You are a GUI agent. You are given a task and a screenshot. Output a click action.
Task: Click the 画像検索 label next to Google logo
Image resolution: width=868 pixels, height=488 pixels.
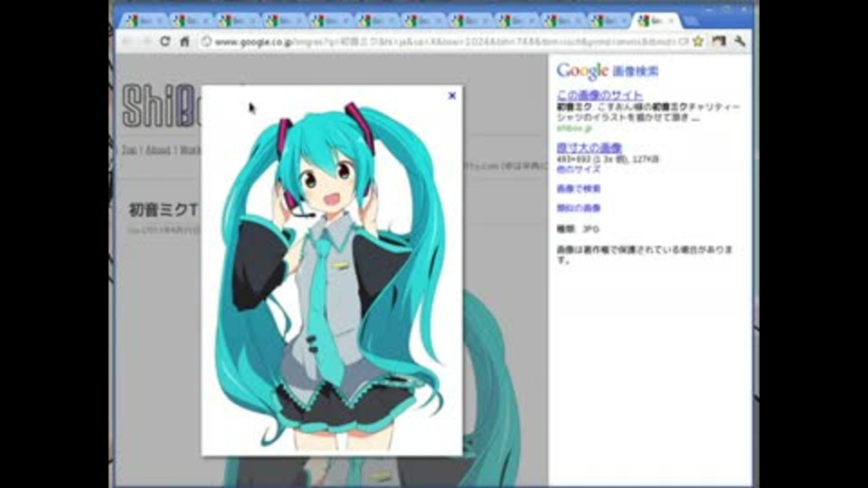pos(636,71)
